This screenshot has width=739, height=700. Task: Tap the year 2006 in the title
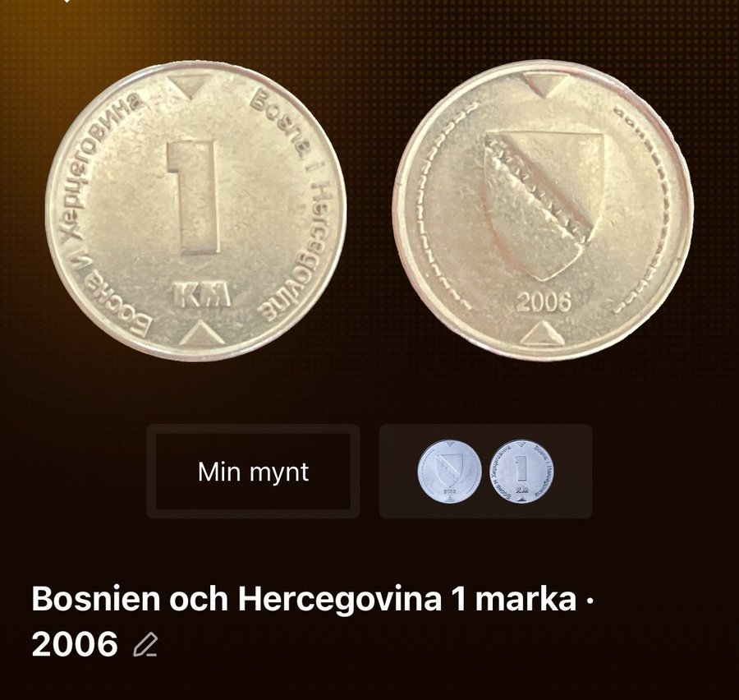[x=75, y=644]
